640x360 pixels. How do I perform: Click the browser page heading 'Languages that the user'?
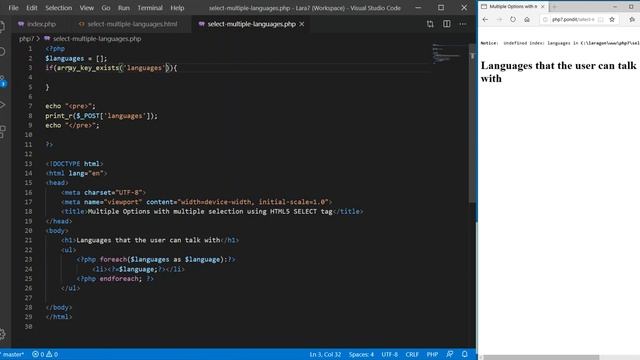pyautogui.click(x=558, y=72)
